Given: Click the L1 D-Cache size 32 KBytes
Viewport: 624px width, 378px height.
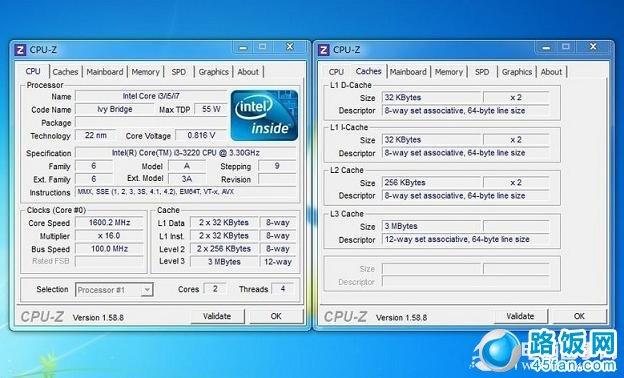Looking at the screenshot, I should click(431, 97).
